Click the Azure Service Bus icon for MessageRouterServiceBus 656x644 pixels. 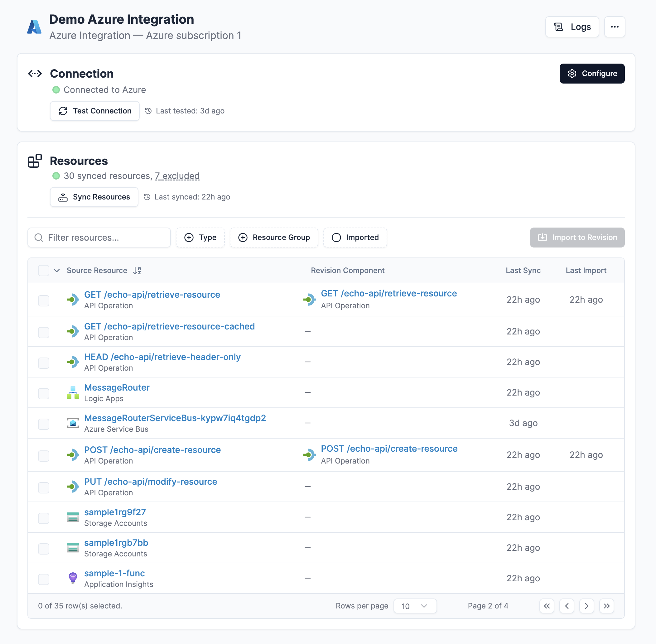click(72, 423)
